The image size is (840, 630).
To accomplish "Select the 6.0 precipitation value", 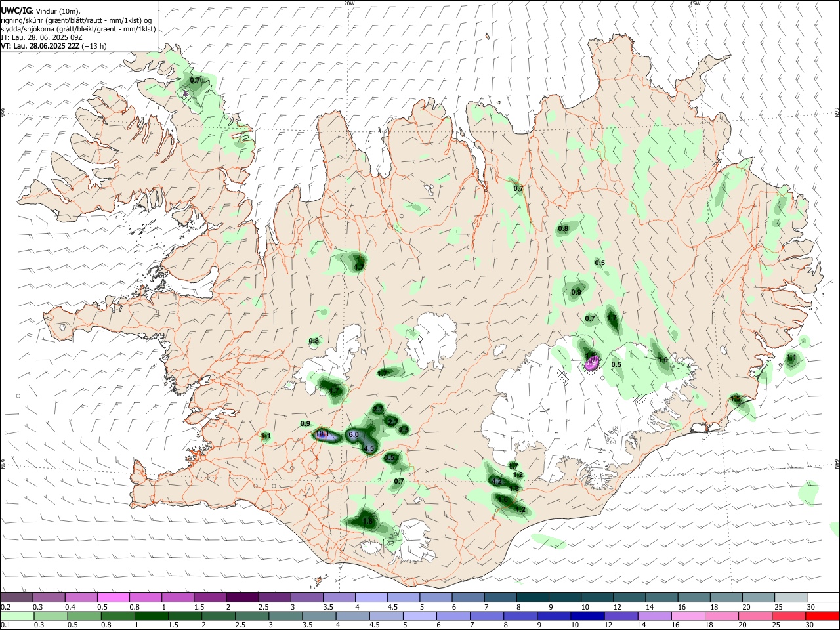I will (x=353, y=434).
